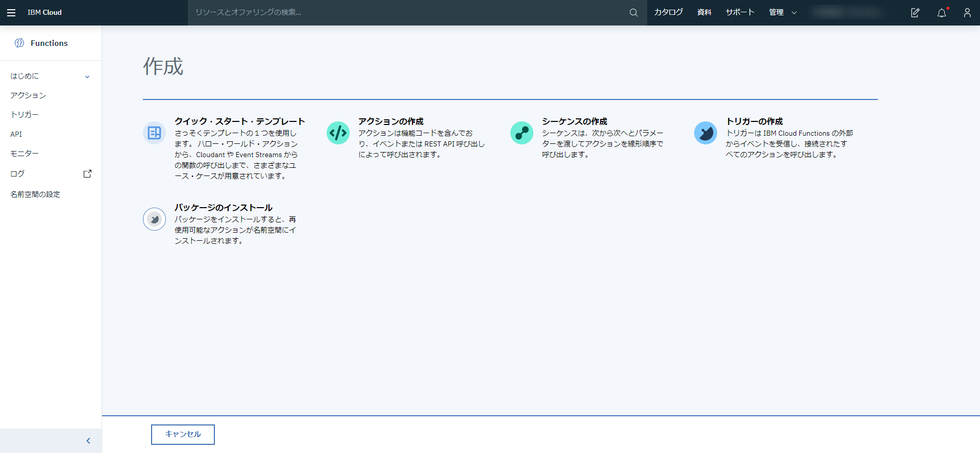
Task: Open サポート in the top menu
Action: 740,13
